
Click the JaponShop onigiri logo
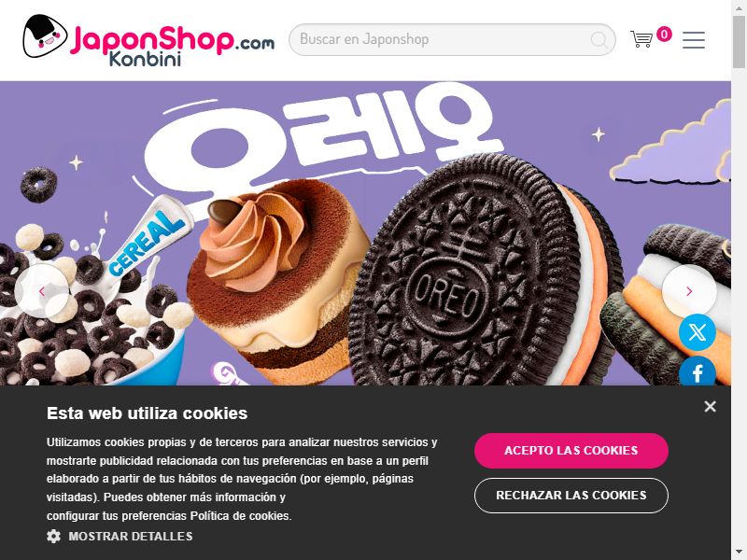click(45, 36)
